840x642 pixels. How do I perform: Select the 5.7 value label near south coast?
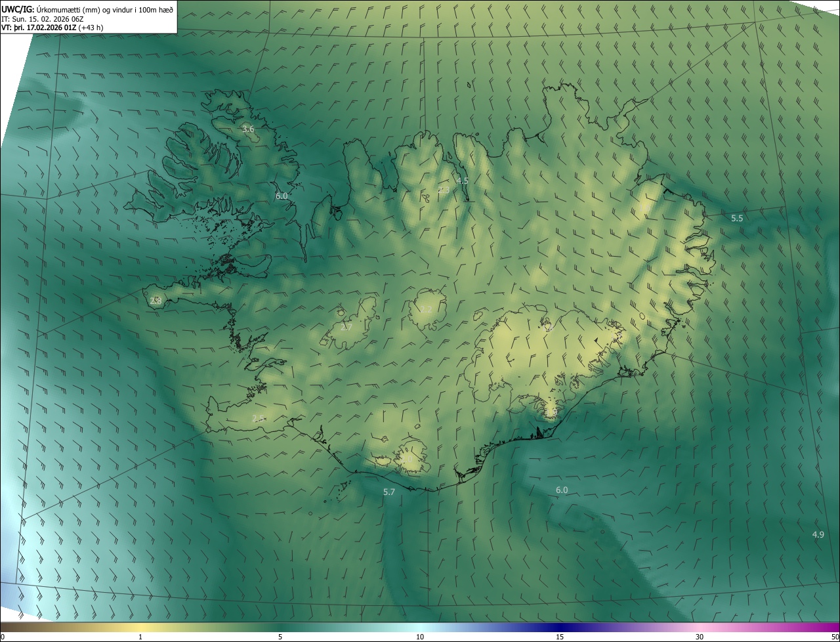click(x=389, y=492)
